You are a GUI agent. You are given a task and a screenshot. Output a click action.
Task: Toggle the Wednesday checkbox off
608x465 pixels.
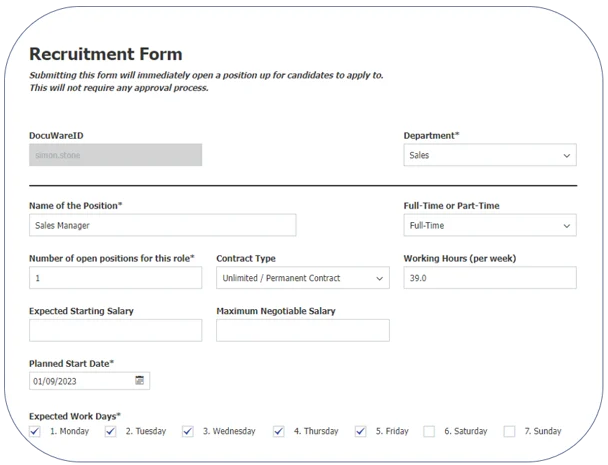[188, 431]
